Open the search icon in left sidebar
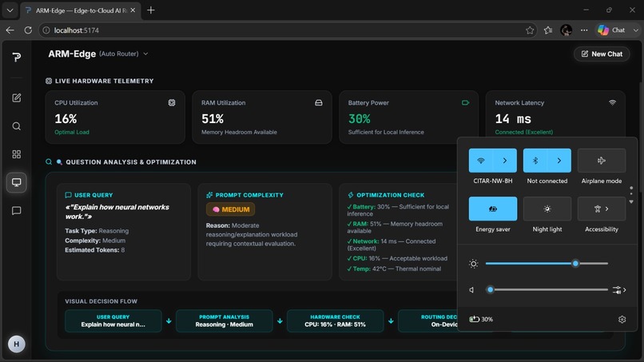This screenshot has height=362, width=644. coord(17,126)
